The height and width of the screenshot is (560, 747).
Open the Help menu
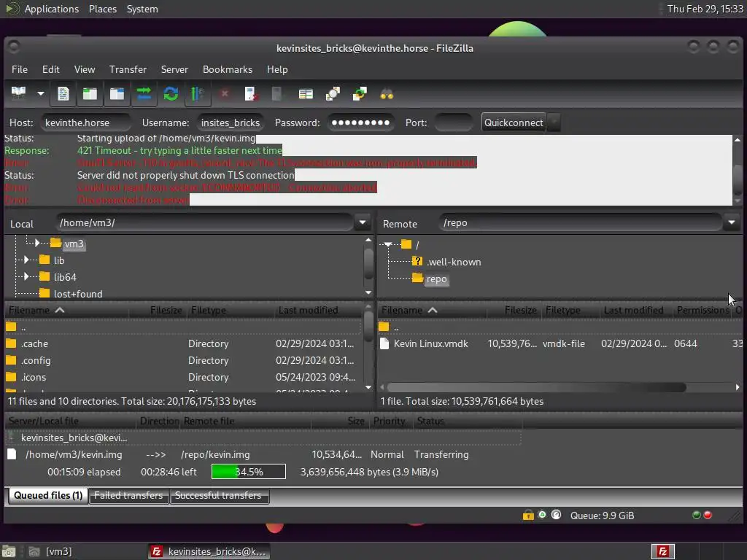tap(276, 69)
